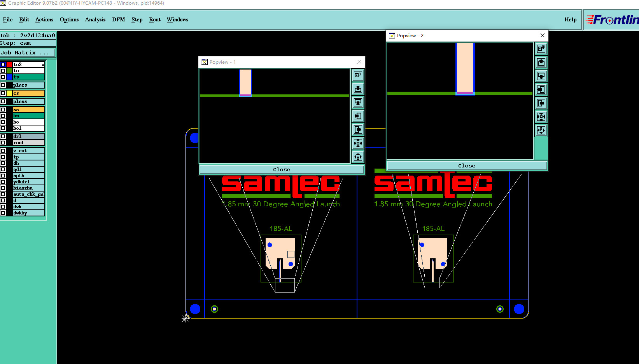
Task: Select the bo layer name
Action: [x=29, y=122]
